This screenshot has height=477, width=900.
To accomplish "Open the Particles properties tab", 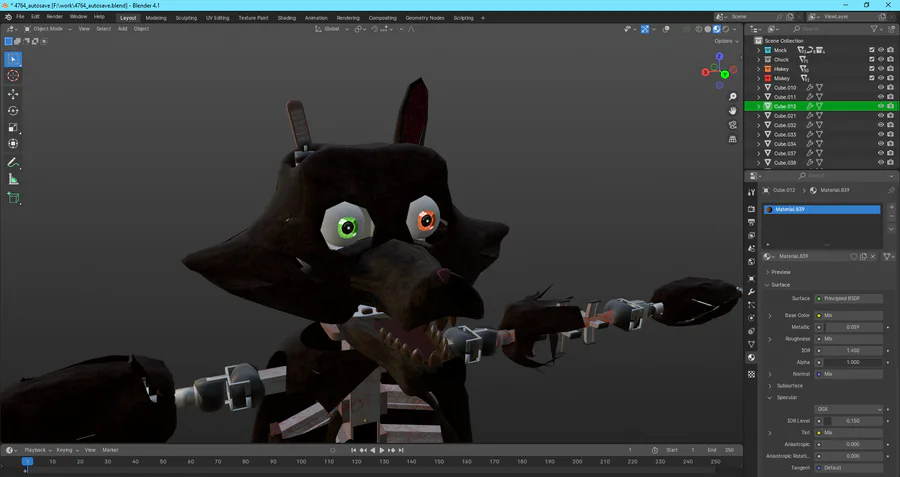I will tap(751, 305).
